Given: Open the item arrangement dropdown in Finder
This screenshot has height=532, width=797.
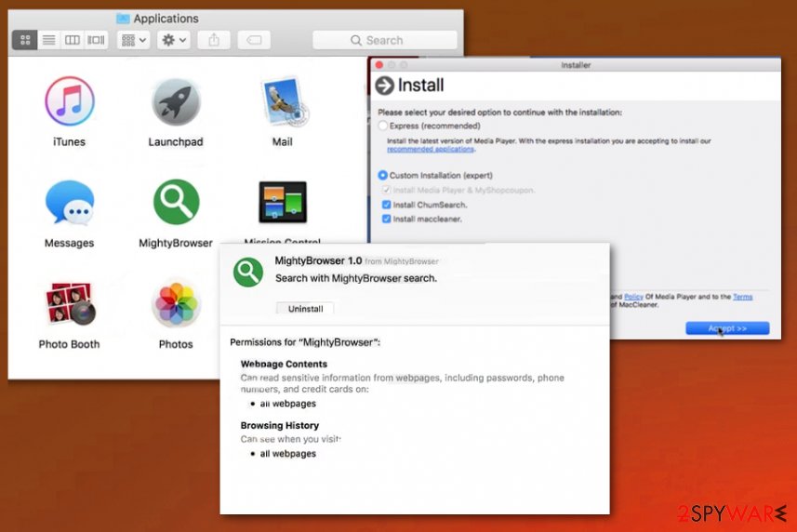Looking at the screenshot, I should coord(134,40).
